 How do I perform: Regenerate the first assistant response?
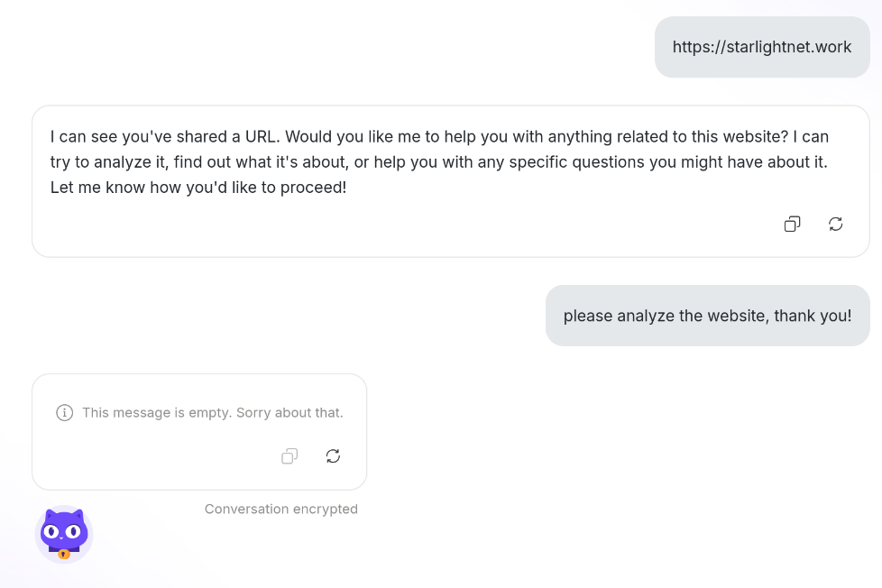[835, 224]
